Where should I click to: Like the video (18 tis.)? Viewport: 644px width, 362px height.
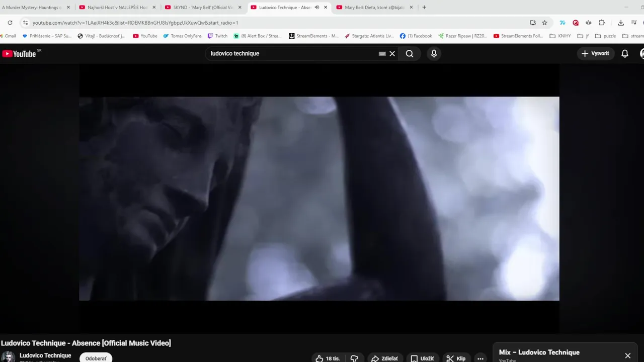click(328, 358)
